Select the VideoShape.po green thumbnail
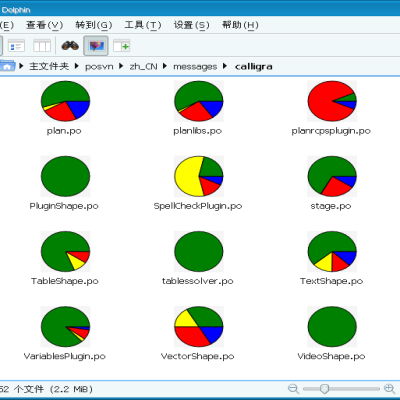This screenshot has width=400, height=400. pos(332,327)
